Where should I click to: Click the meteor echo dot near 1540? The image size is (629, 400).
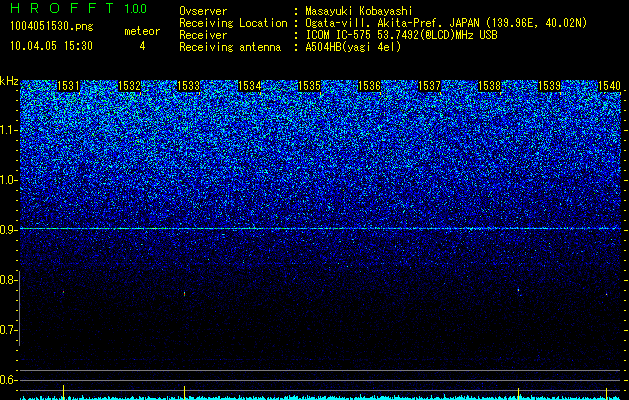coord(607,294)
